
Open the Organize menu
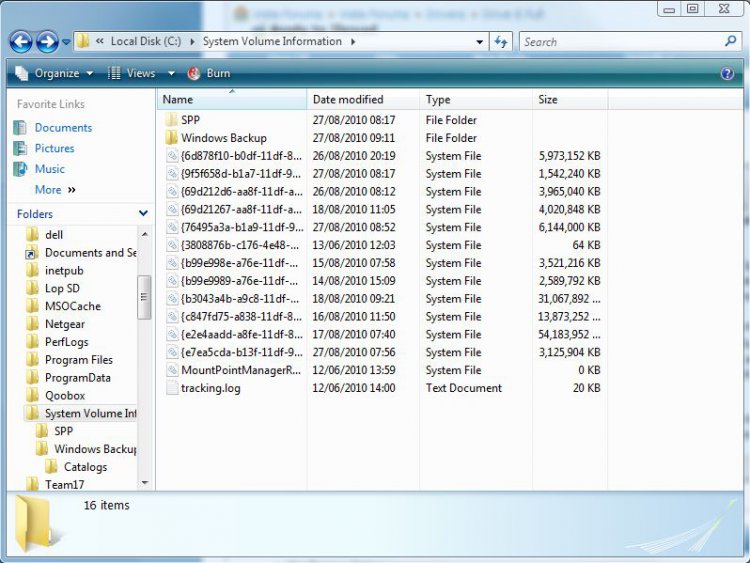point(54,73)
